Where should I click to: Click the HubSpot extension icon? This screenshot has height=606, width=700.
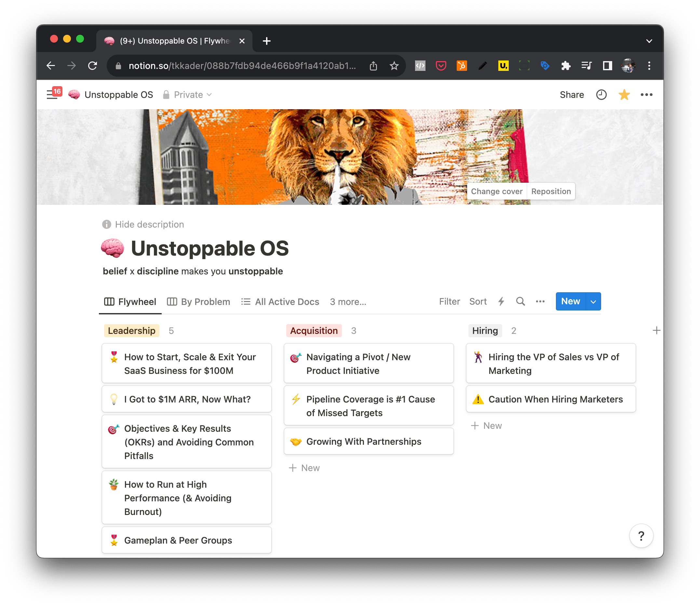click(x=462, y=66)
